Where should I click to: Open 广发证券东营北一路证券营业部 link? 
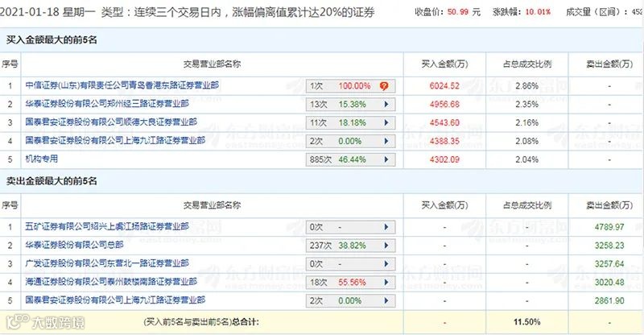[107, 263]
